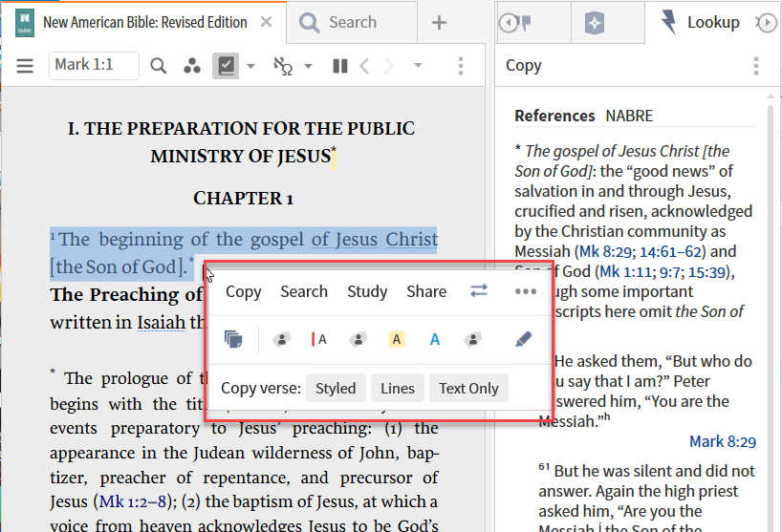This screenshot has height=532, width=782.
Task: Show parallel resources two-column icon
Action: click(x=339, y=65)
